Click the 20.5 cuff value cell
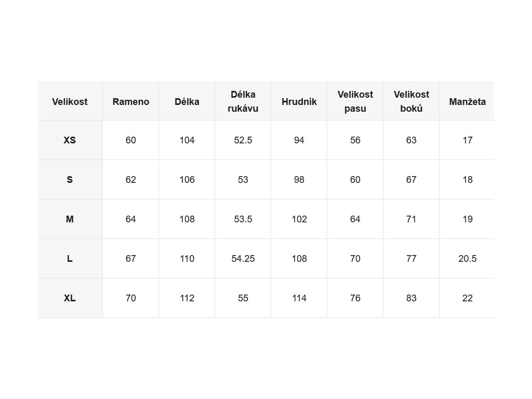 coord(467,259)
